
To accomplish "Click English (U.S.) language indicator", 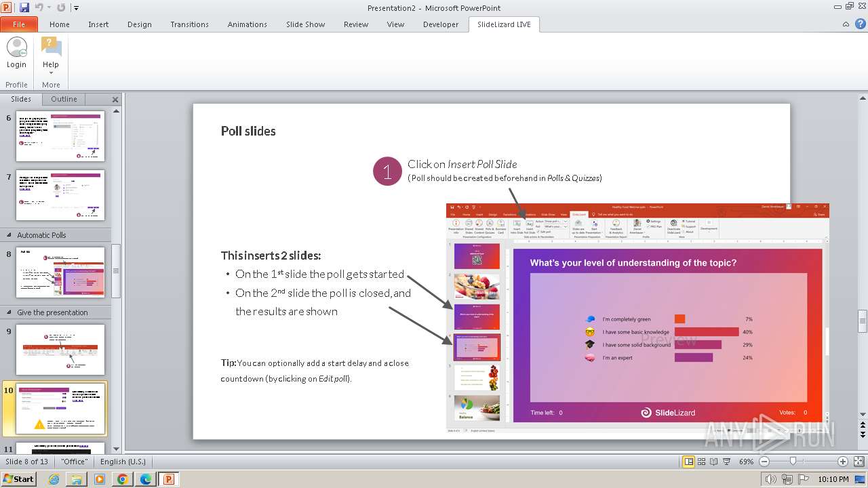I will 123,462.
